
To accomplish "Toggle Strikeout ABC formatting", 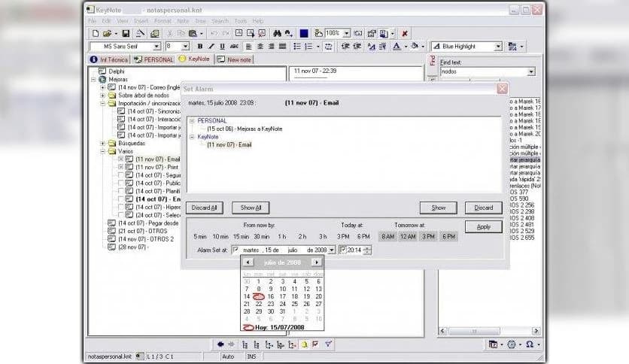I will pyautogui.click(x=234, y=47).
